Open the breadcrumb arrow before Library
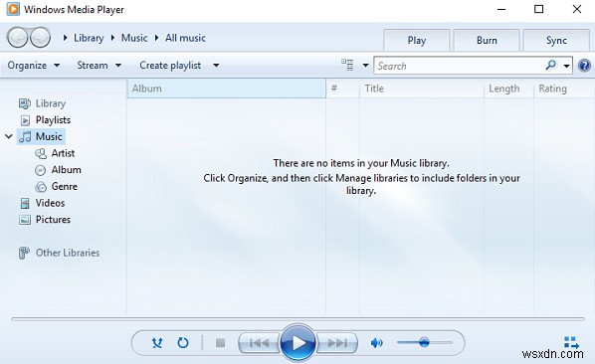The image size is (595, 364). (66, 38)
